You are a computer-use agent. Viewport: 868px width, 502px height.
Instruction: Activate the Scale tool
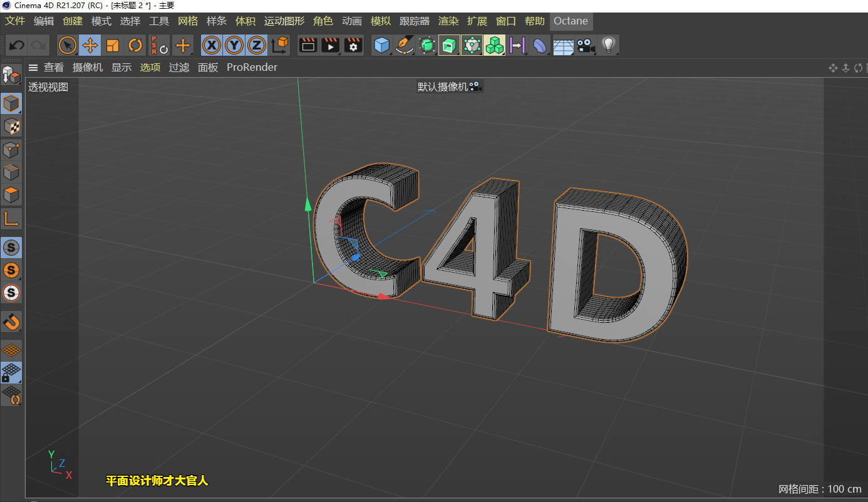pyautogui.click(x=113, y=45)
